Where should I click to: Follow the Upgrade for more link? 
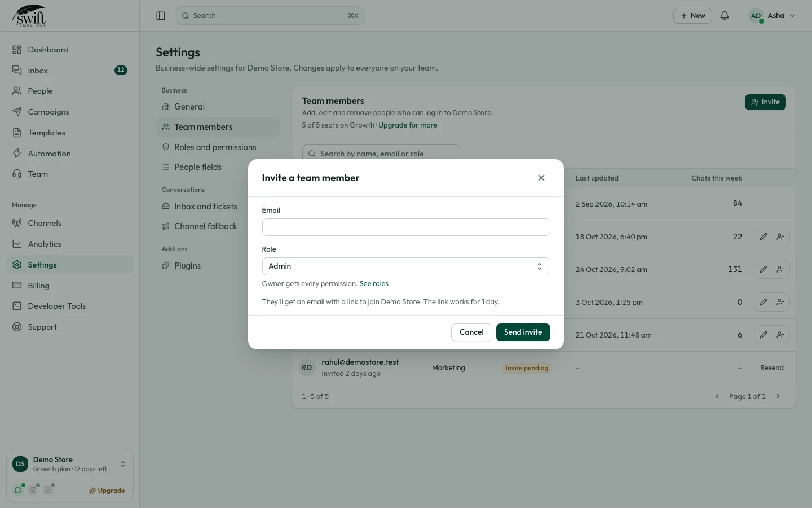tap(408, 125)
